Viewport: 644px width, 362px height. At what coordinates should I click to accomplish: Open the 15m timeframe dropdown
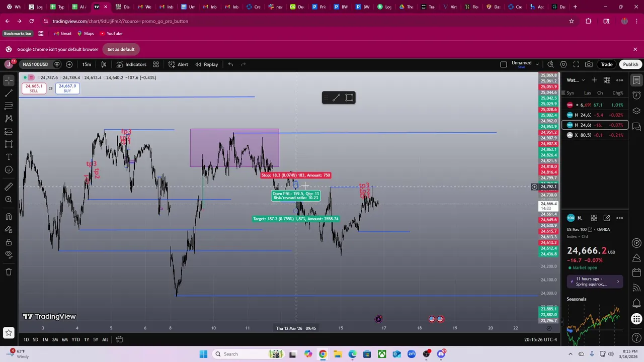click(87, 64)
